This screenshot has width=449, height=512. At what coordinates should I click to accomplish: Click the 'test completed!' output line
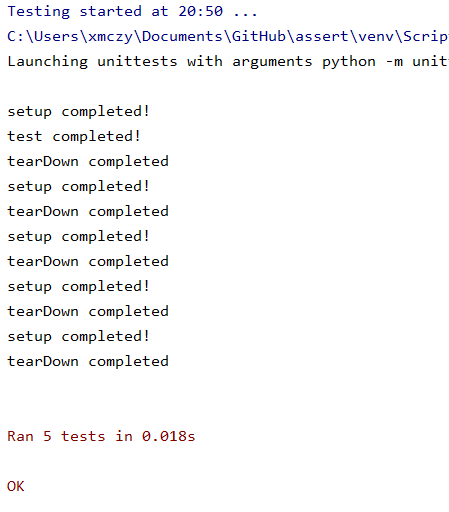pos(74,137)
